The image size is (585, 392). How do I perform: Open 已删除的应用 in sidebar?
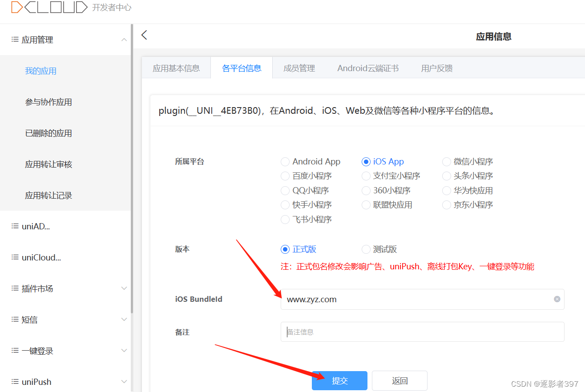(x=65, y=133)
